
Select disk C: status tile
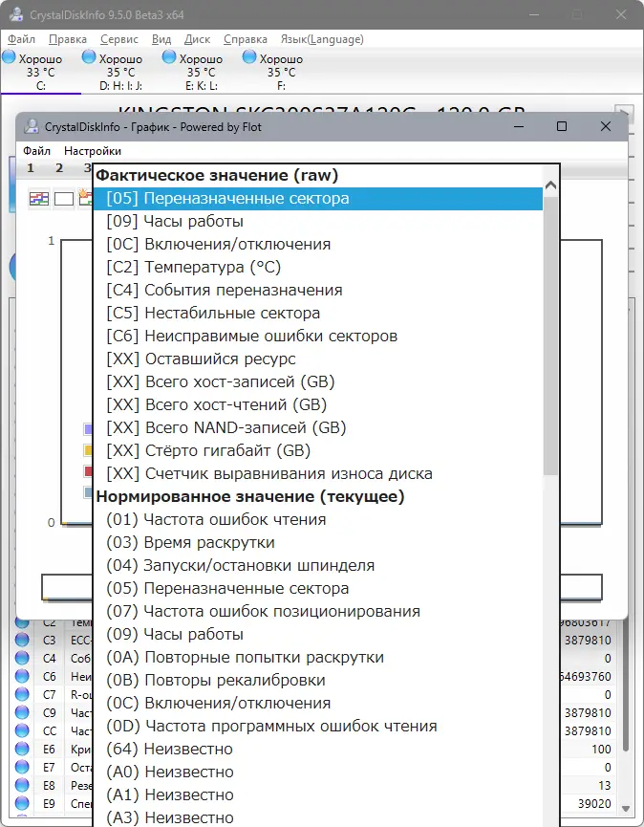click(40, 71)
